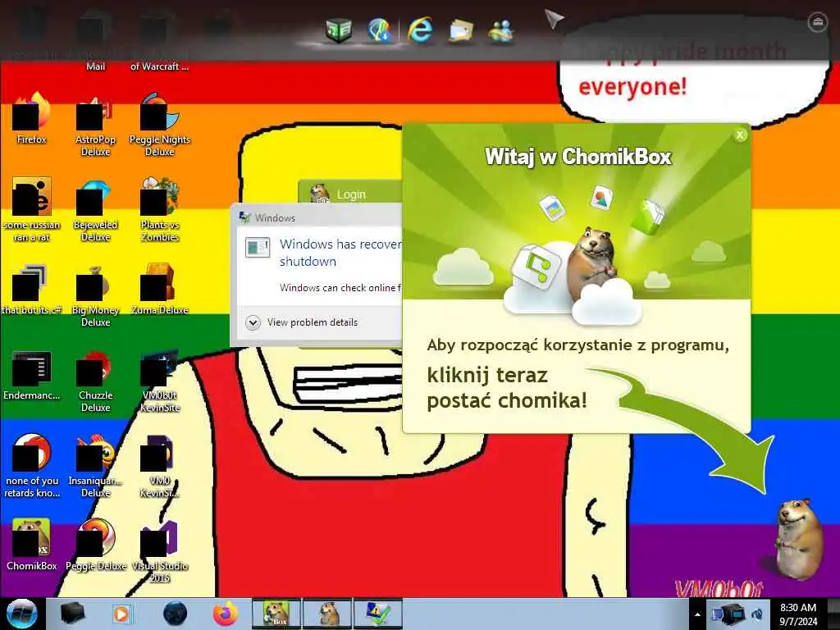Close the Witaj w ChomikBox welcome popup
The height and width of the screenshot is (630, 840).
(740, 135)
